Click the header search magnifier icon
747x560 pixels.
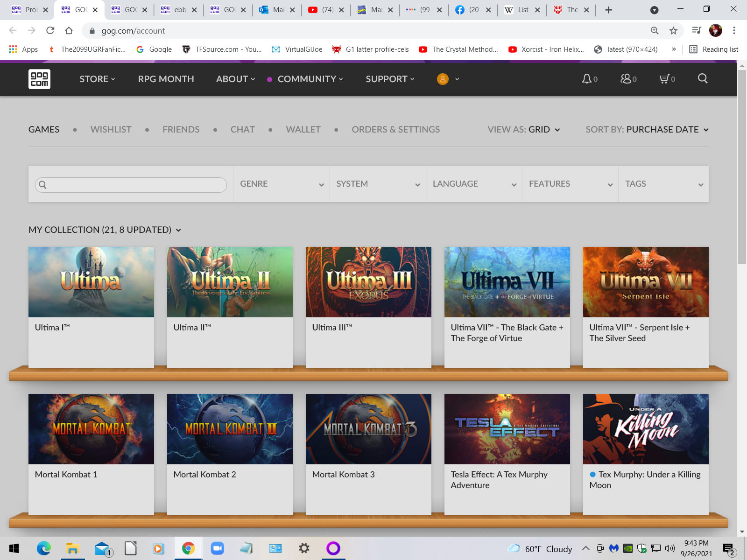[703, 78]
